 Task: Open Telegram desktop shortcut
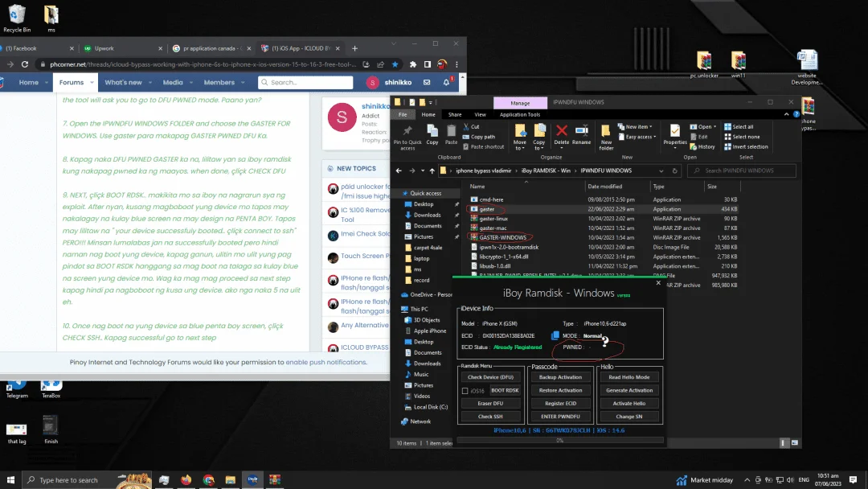tap(17, 389)
